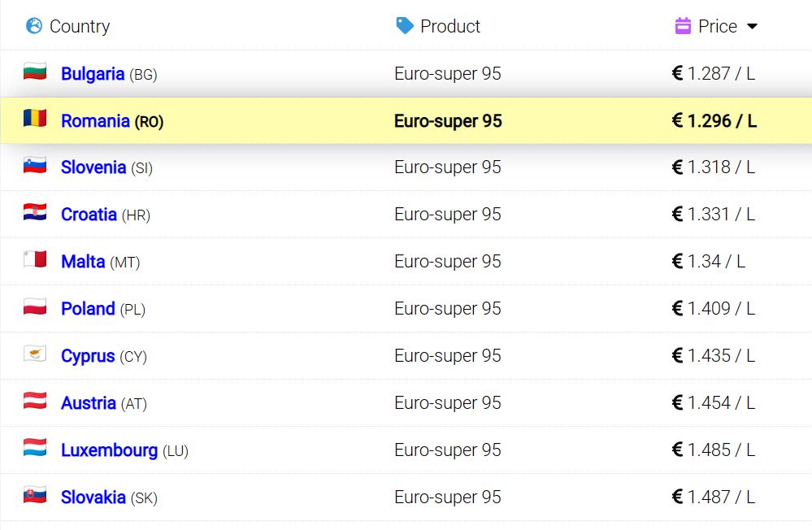Click the Romania flag icon
The height and width of the screenshot is (530, 812).
pos(35,119)
